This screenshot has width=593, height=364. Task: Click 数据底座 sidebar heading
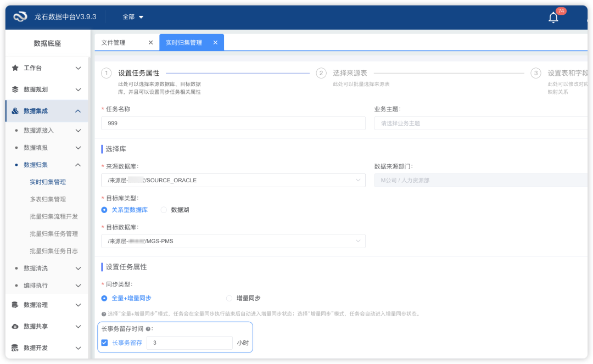(47, 43)
